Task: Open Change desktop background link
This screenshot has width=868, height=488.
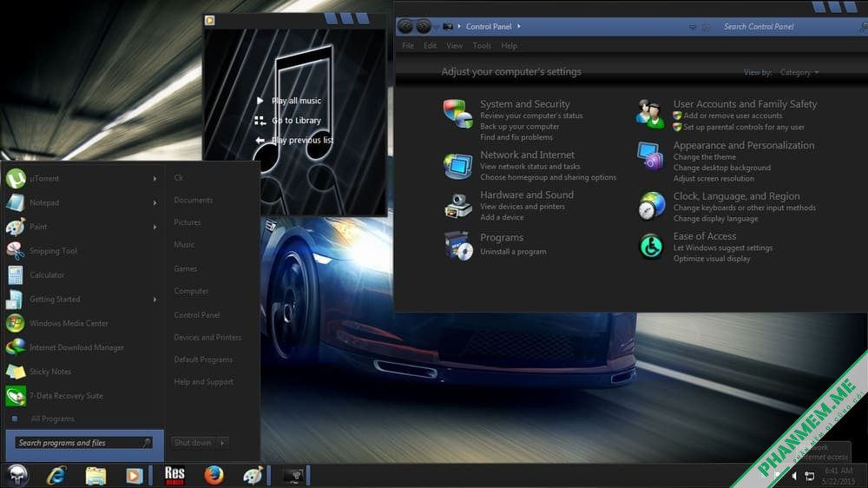Action: (722, 168)
